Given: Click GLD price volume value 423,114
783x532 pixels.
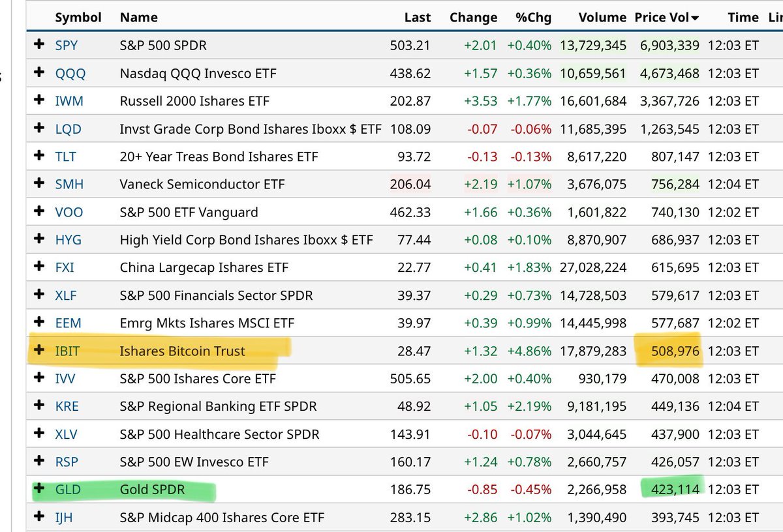Looking at the screenshot, I should click(675, 490).
